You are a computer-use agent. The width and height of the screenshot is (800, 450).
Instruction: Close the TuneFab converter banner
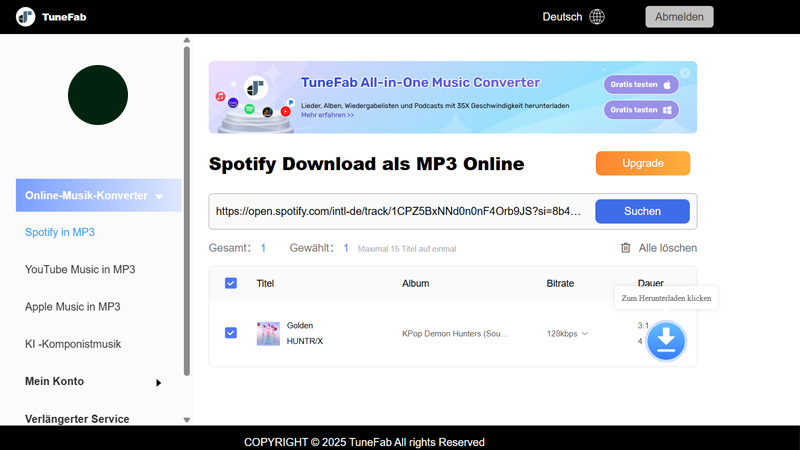[685, 73]
